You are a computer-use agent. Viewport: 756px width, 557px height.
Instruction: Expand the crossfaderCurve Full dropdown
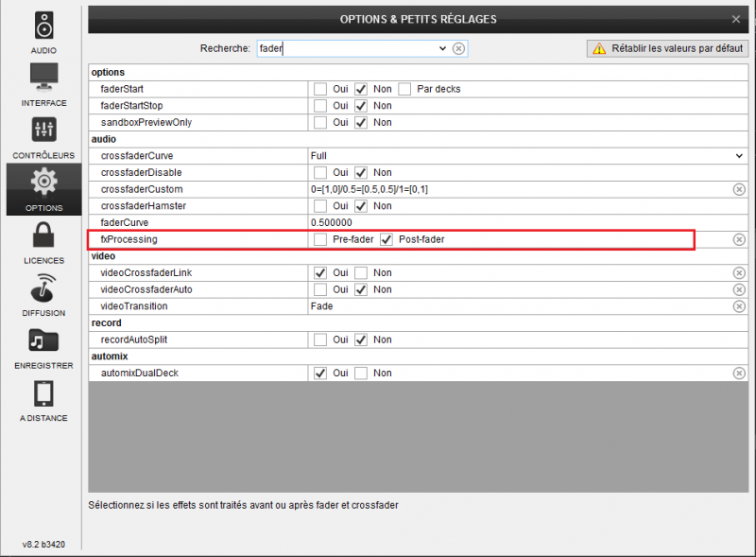click(739, 156)
